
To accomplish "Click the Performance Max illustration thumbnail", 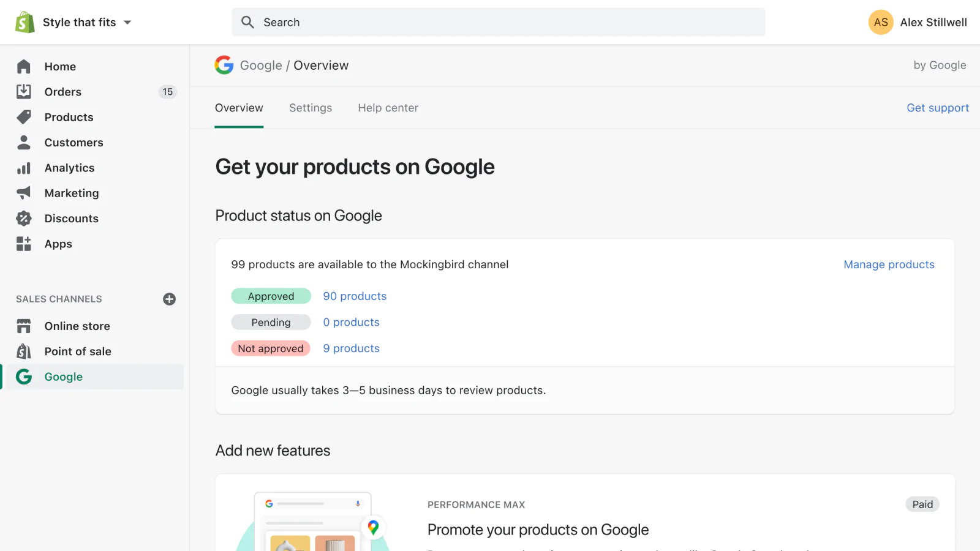I will [313, 521].
